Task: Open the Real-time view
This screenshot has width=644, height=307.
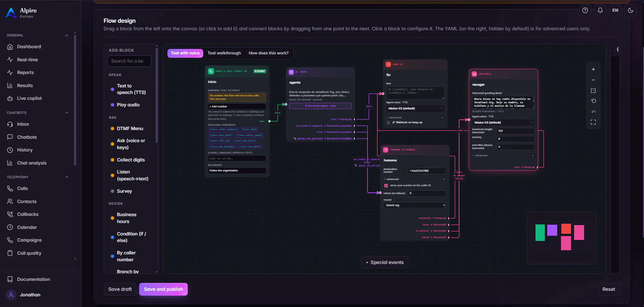Action: point(28,60)
